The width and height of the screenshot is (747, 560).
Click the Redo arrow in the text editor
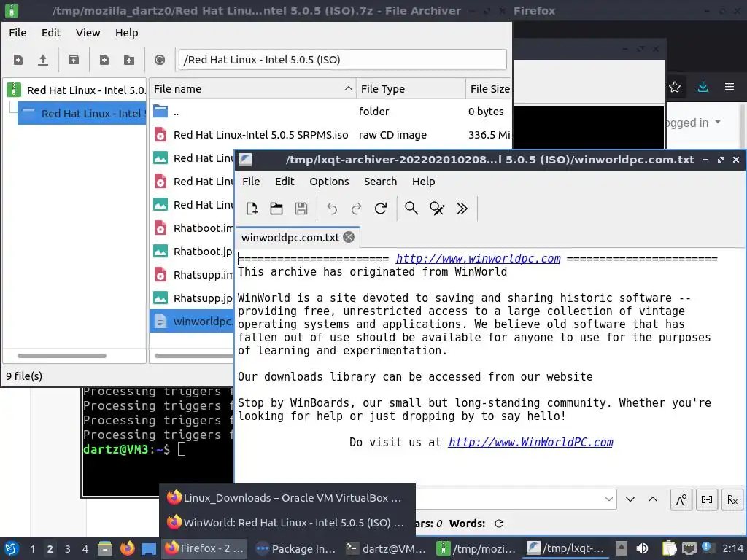click(356, 209)
